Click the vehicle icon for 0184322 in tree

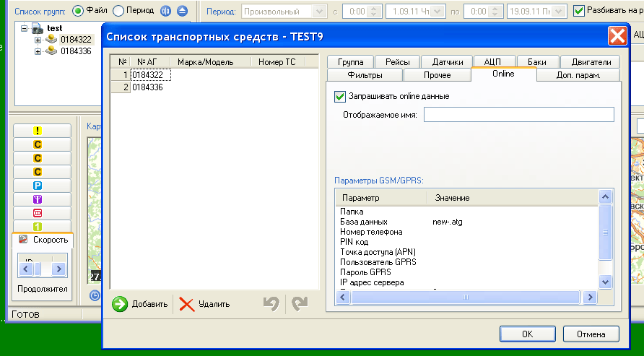51,40
